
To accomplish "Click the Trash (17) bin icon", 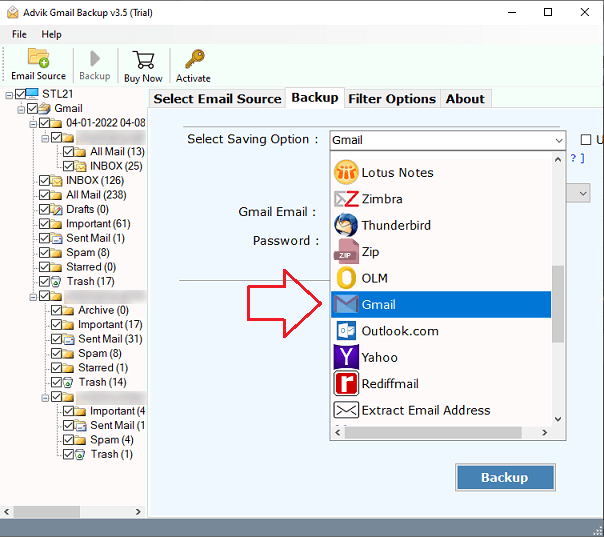I will click(56, 282).
